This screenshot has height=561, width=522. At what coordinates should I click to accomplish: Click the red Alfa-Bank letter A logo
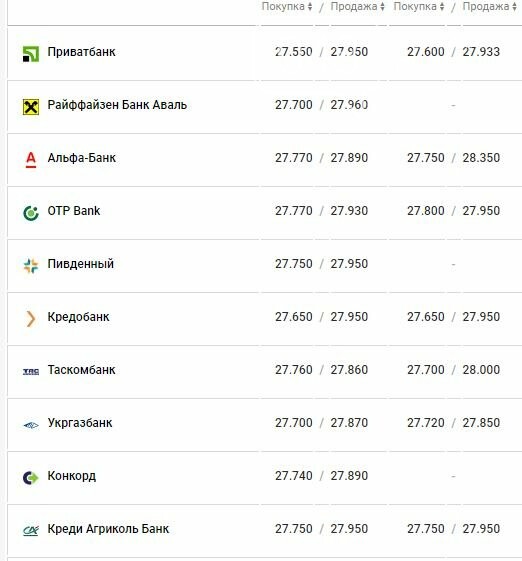[x=31, y=160]
